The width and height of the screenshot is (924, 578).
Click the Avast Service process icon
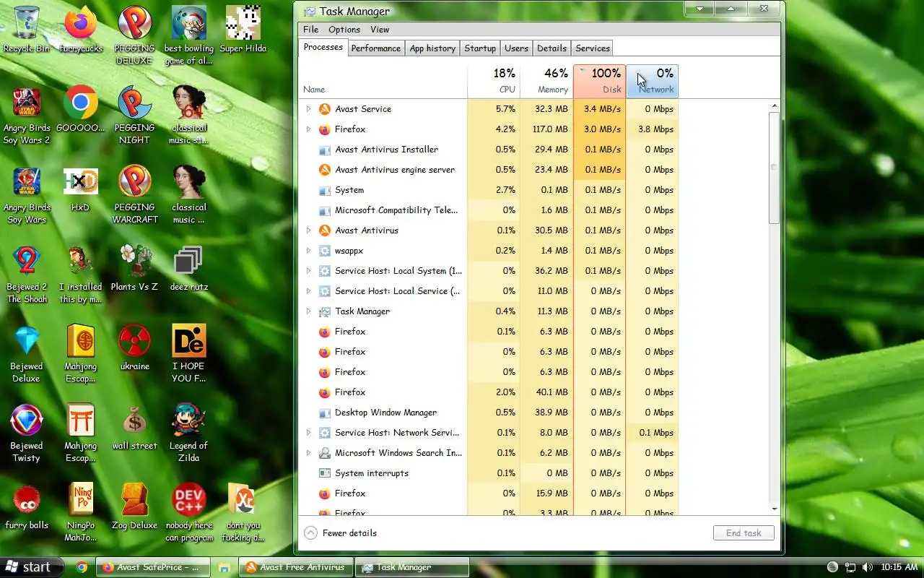point(325,109)
